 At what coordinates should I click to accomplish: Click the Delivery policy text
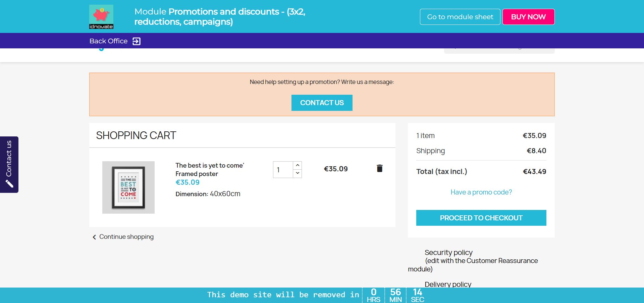pos(448,284)
